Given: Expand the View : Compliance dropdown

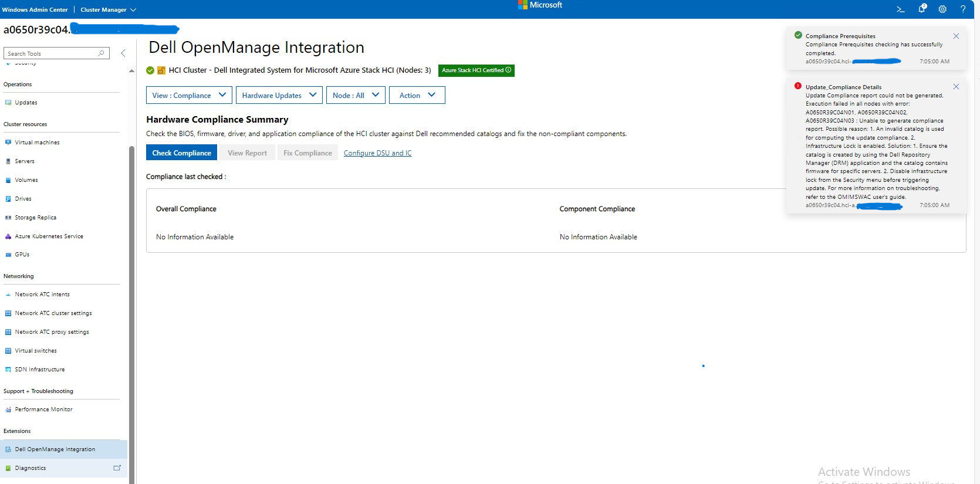Looking at the screenshot, I should tap(189, 95).
